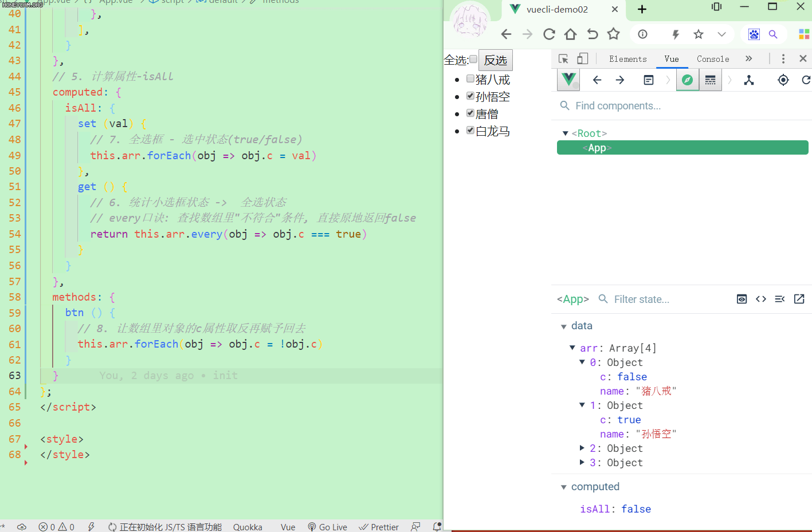Click the state list options icon
812x532 pixels.
[x=780, y=299]
